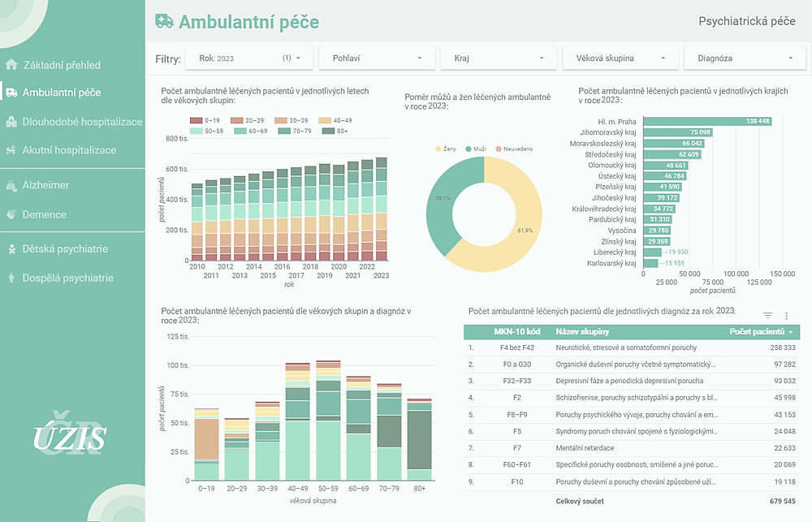Open the Diagnóza filter dropdown
The height and width of the screenshot is (522, 812).
pyautogui.click(x=744, y=58)
